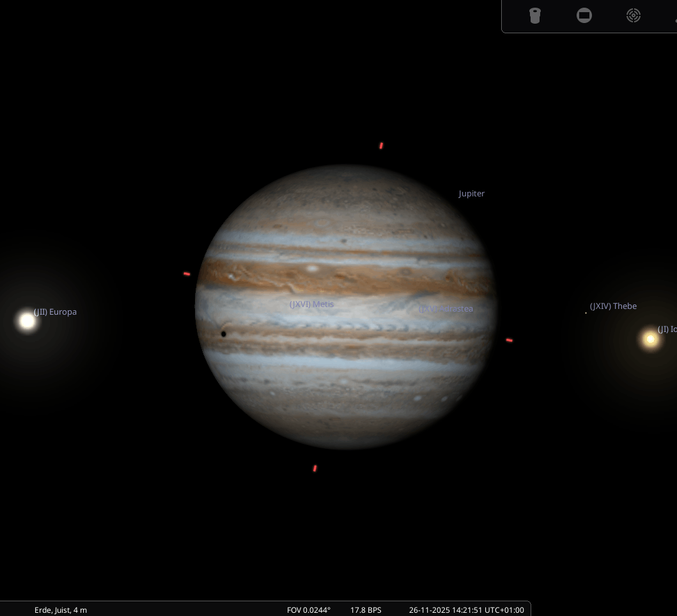Click the (JXVI) Metis label
This screenshot has height=616, width=677.
[x=311, y=304]
